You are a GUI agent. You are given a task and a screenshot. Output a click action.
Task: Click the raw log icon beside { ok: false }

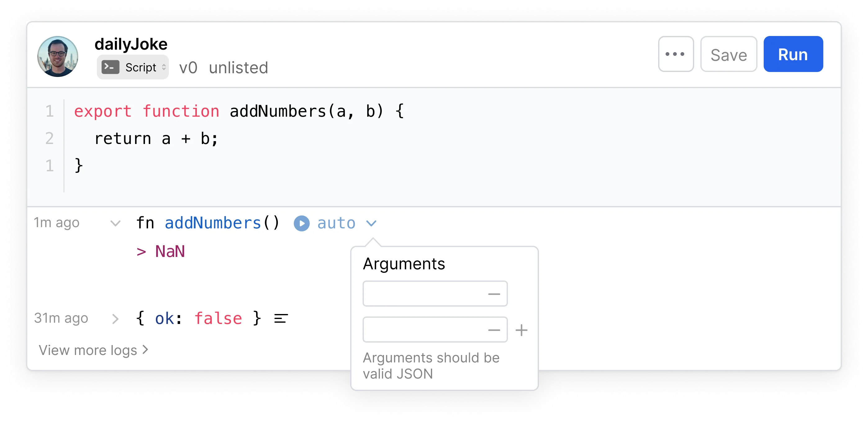(x=280, y=318)
